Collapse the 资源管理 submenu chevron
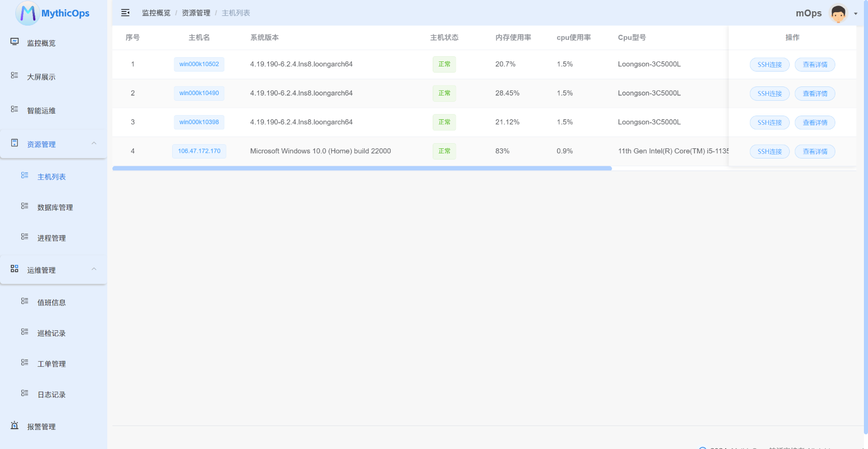The width and height of the screenshot is (868, 449). [x=94, y=143]
